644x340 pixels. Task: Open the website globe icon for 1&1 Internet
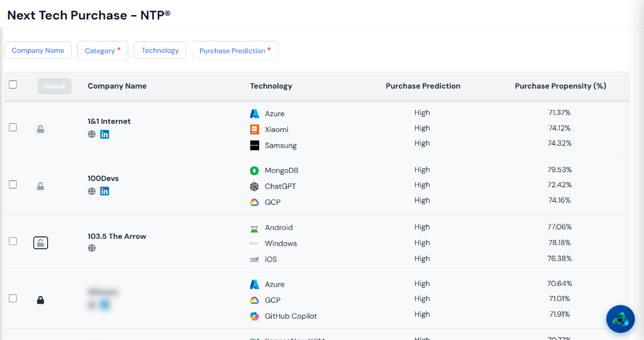point(92,134)
